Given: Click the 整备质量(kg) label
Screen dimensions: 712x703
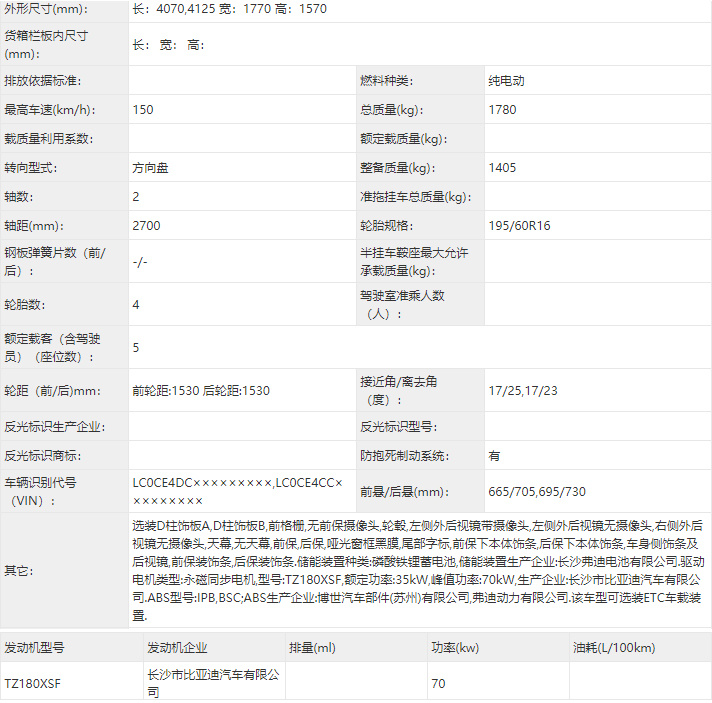Looking at the screenshot, I should (398, 168).
